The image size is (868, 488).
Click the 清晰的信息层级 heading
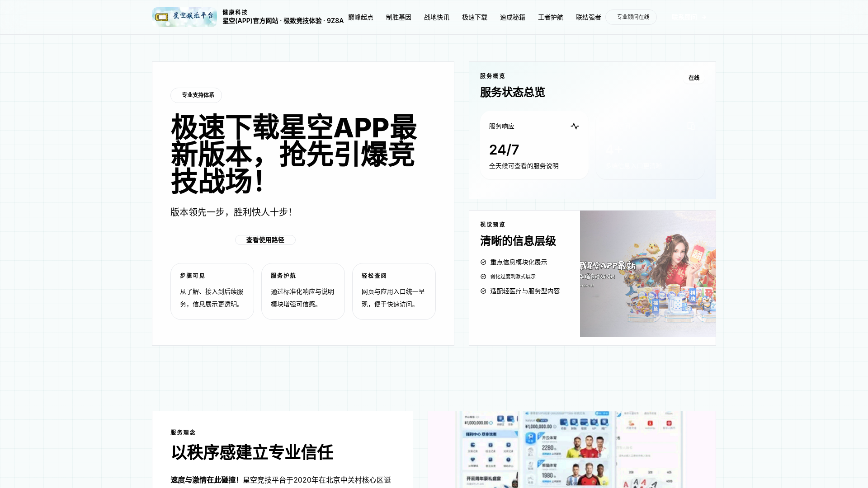point(518,241)
